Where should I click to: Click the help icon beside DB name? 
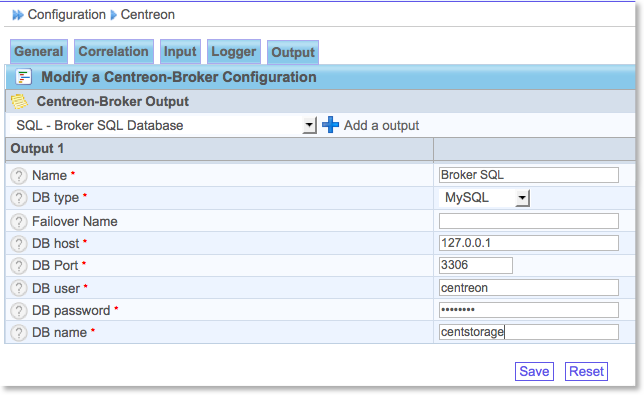click(18, 333)
